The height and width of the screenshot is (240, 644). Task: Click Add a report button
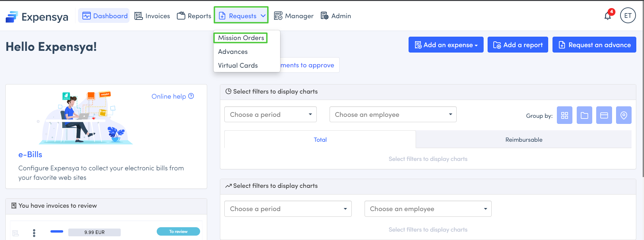(x=518, y=45)
